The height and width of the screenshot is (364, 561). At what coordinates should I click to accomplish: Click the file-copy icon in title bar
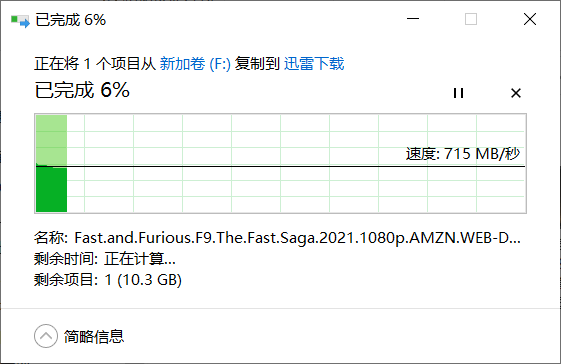coord(20,20)
